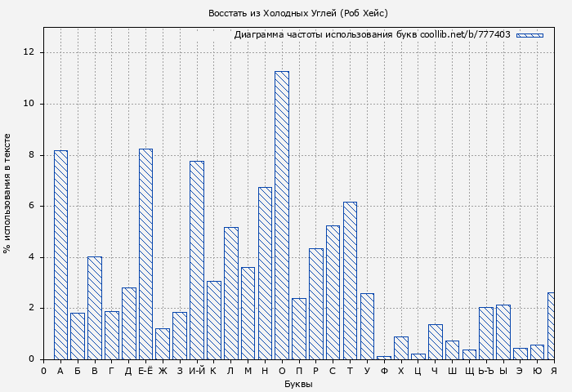Select the bar for letter Л
The height and width of the screenshot is (392, 572).
pos(230,293)
